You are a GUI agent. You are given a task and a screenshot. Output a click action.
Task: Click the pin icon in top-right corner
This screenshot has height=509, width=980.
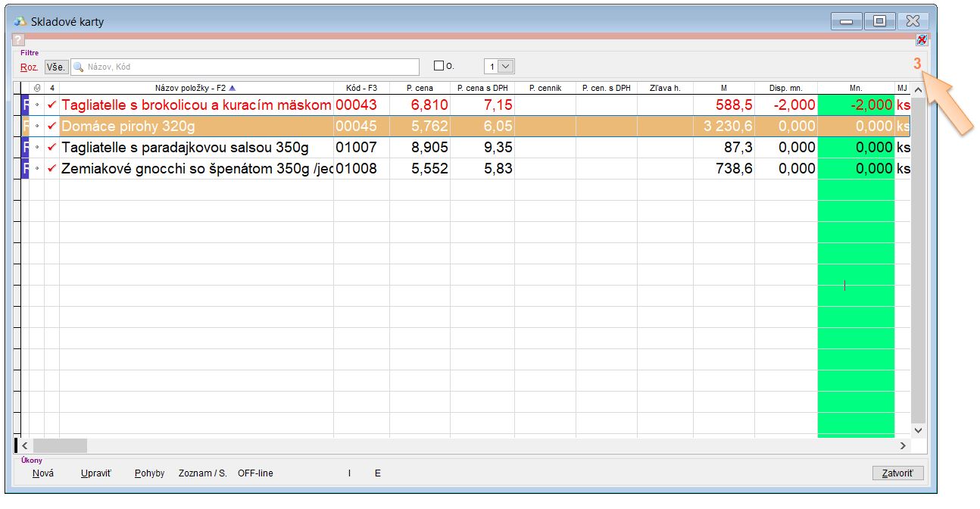pyautogui.click(x=922, y=40)
